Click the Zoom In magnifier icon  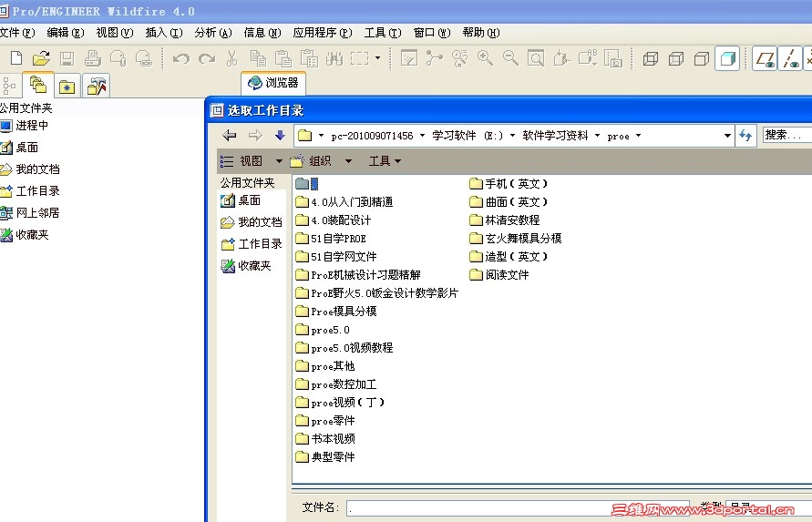(485, 58)
